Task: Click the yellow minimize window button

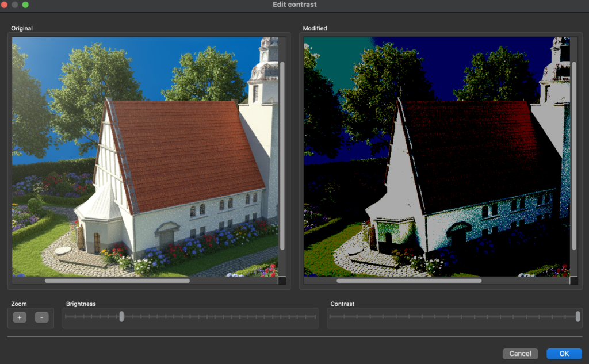Action: click(15, 5)
